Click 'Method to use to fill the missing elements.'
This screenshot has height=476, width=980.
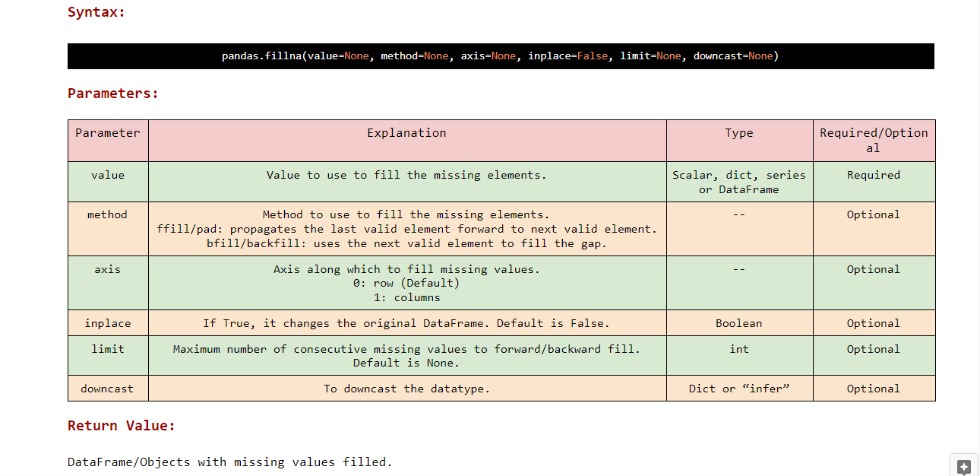[406, 214]
